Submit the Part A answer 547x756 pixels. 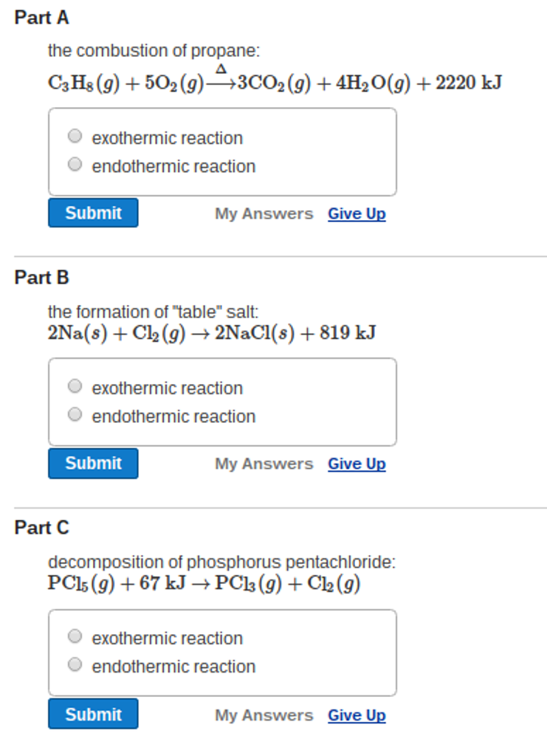pos(92,213)
